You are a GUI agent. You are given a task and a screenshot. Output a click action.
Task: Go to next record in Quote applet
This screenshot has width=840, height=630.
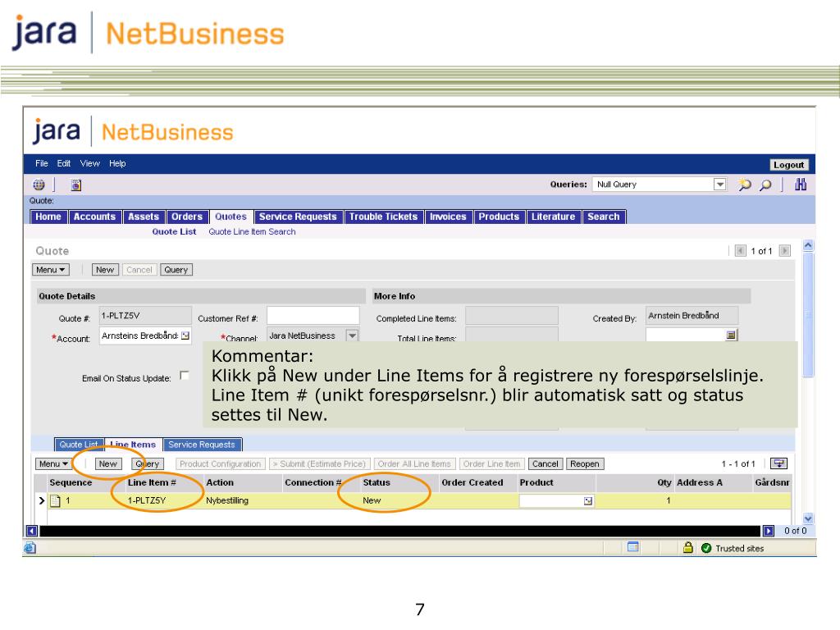click(x=785, y=251)
